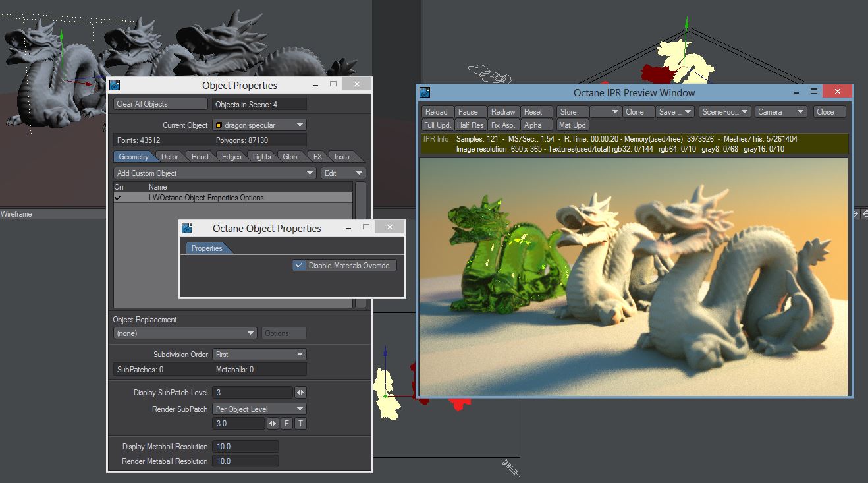This screenshot has height=483, width=868.
Task: Switch to the Geometry tab
Action: (x=134, y=157)
